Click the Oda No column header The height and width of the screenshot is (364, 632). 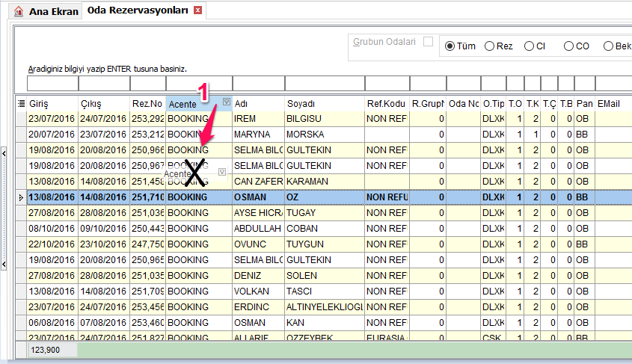[x=464, y=104]
